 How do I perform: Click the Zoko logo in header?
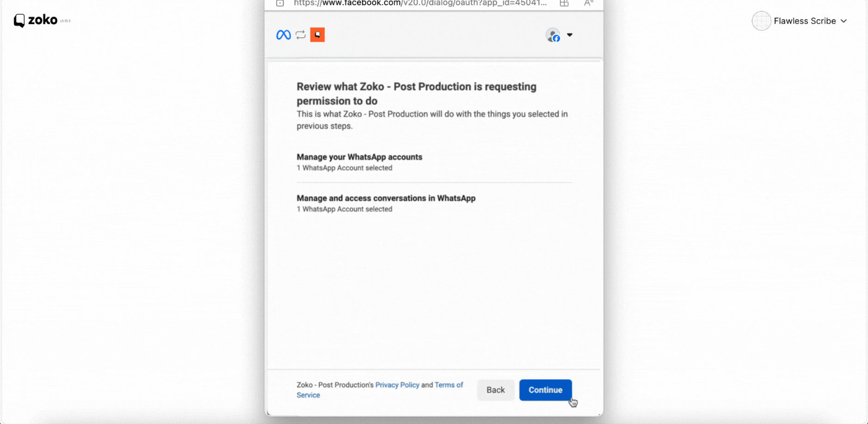(x=36, y=20)
